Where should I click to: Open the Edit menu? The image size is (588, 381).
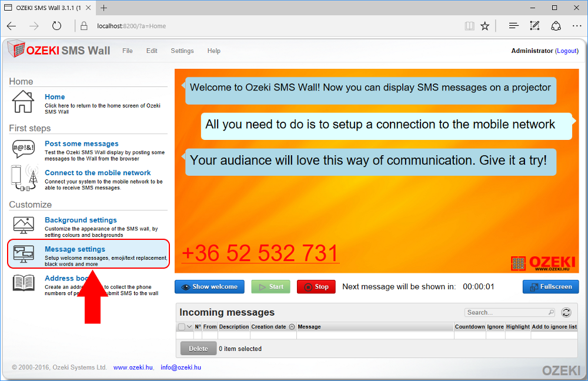pyautogui.click(x=152, y=51)
